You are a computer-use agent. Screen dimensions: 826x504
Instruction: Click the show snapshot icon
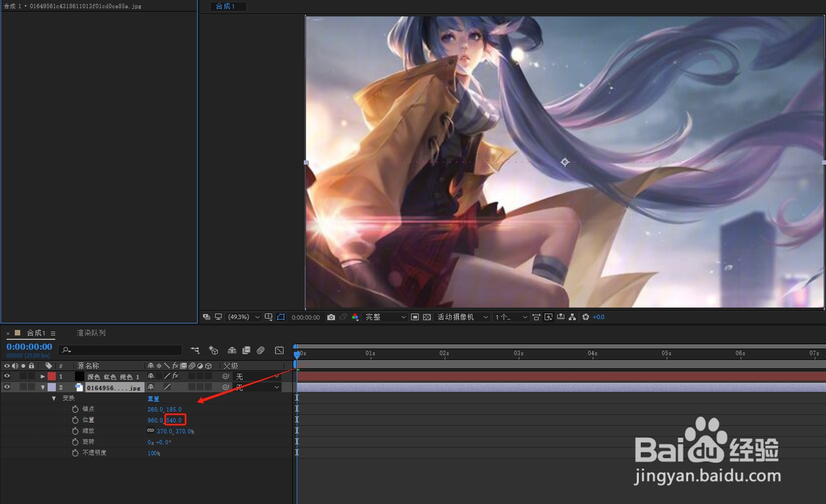click(x=343, y=317)
